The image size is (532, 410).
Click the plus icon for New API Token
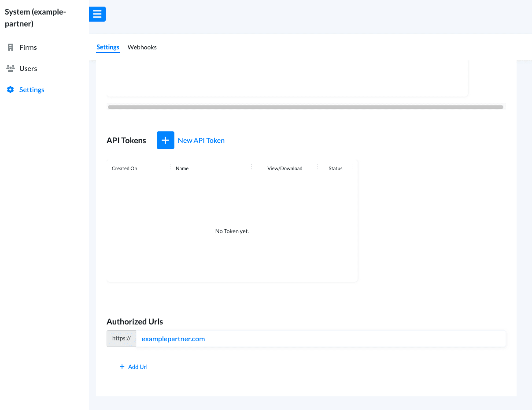166,140
